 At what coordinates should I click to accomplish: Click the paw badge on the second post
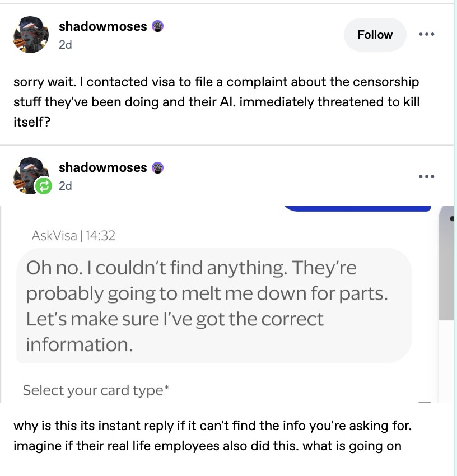pos(157,167)
